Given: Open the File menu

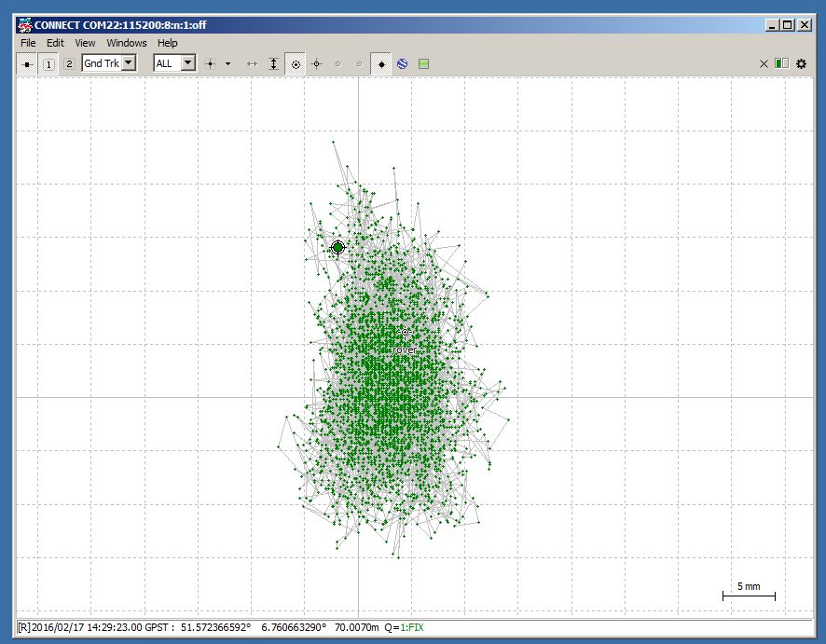Looking at the screenshot, I should click(28, 43).
